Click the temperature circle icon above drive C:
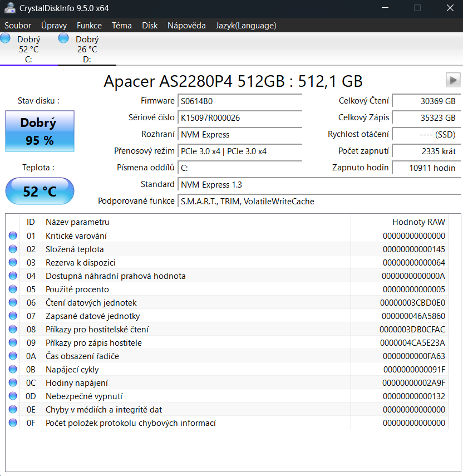The height and width of the screenshot is (476, 463). point(6,38)
